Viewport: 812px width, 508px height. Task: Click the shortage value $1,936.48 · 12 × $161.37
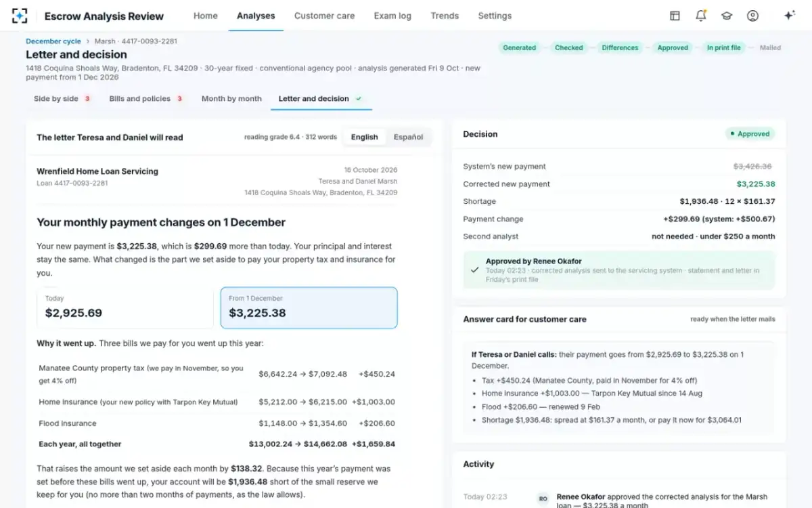[x=727, y=201]
